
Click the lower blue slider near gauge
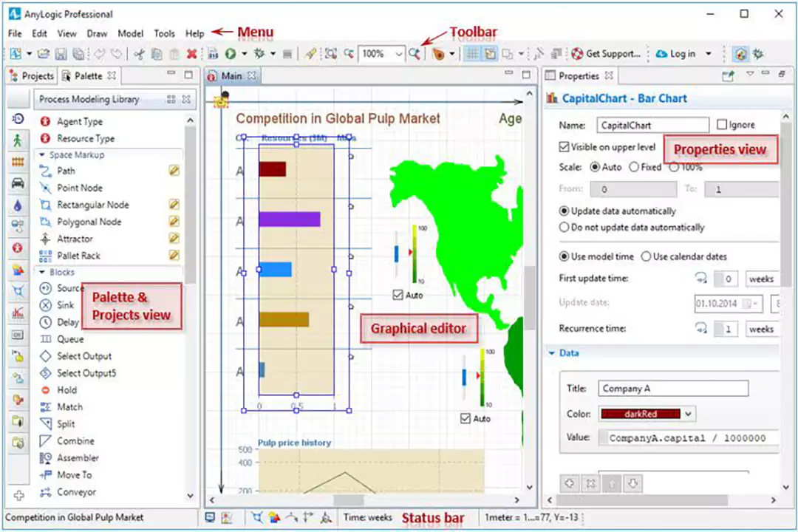click(464, 378)
